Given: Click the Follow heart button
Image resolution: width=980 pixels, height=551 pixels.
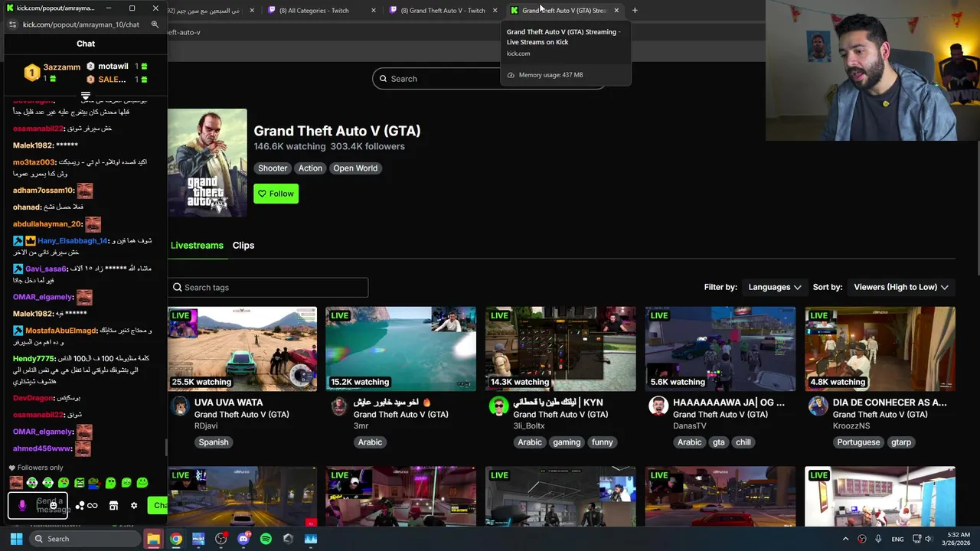Looking at the screenshot, I should point(276,194).
